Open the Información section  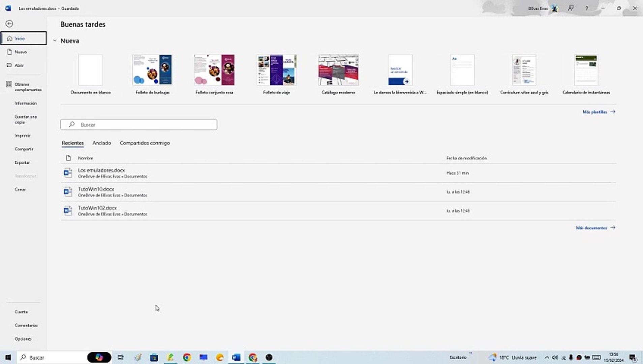[26, 103]
